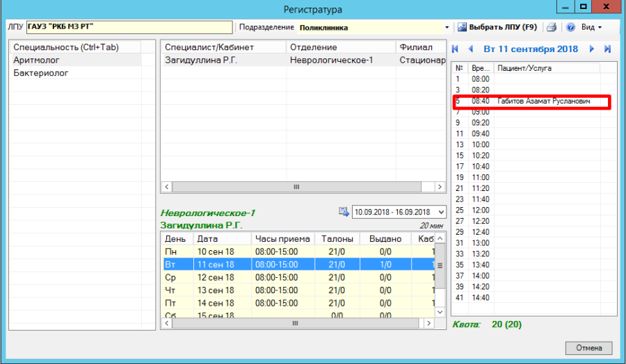Jump to last date with the skip-forward arrow
The width and height of the screenshot is (626, 364).
pos(607,49)
